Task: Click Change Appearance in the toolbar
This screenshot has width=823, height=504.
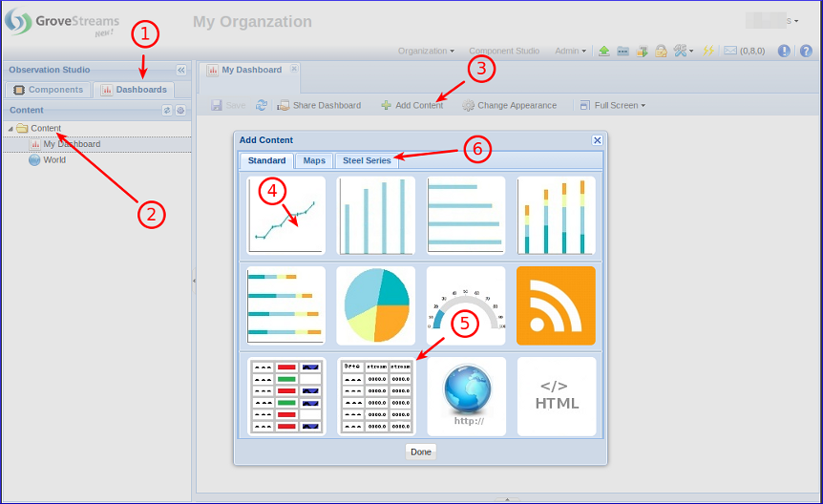Action: (510, 105)
